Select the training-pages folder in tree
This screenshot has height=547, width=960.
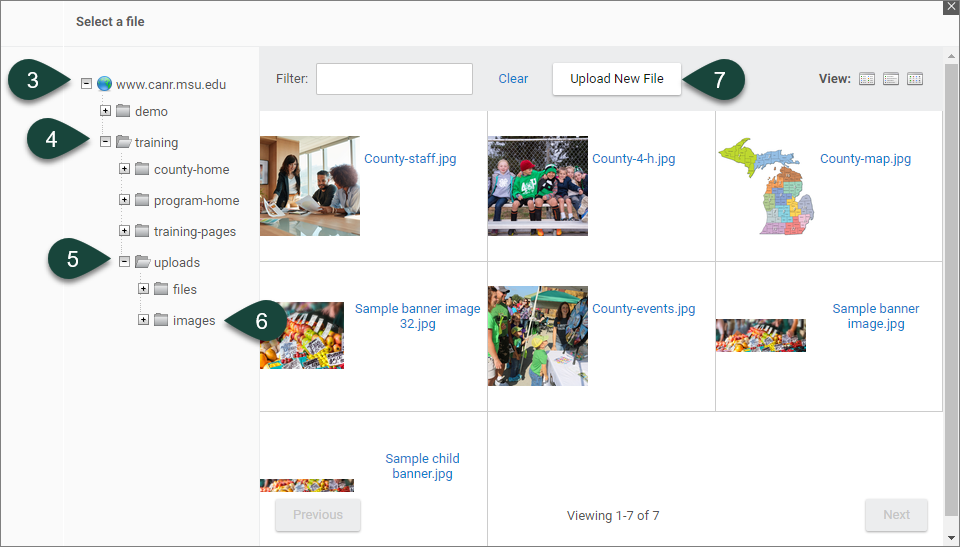(x=194, y=231)
